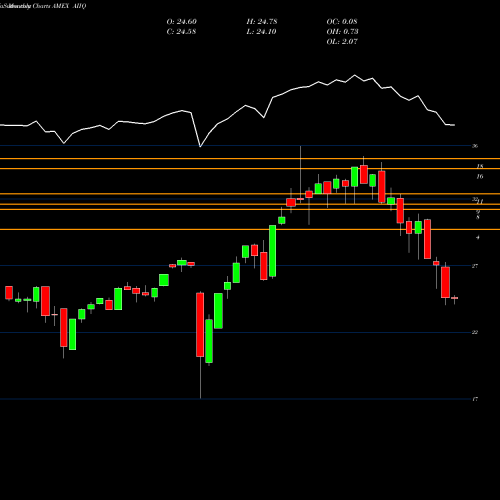Select the high price value H: 24.78
This screenshot has height=500, width=500.
click(262, 22)
